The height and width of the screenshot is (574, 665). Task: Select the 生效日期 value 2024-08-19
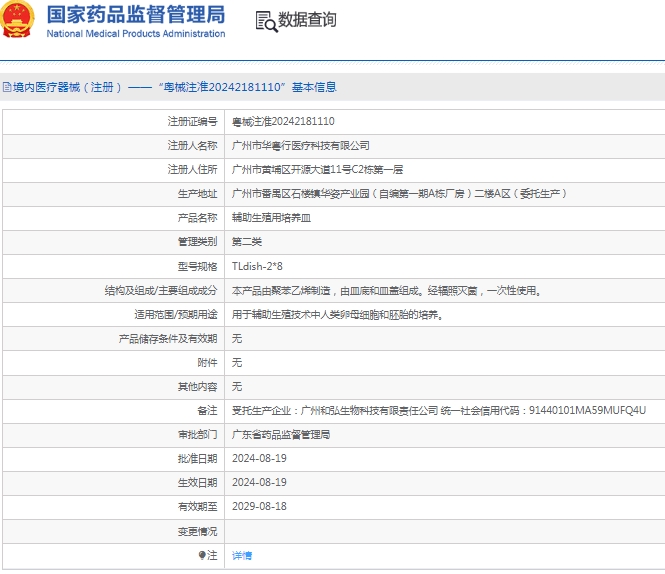[x=259, y=482]
